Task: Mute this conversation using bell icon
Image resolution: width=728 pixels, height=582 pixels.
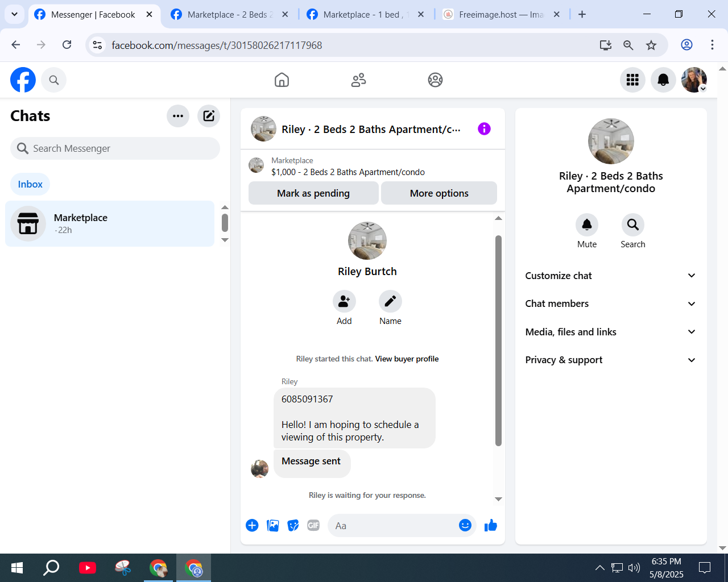Action: [x=587, y=225]
